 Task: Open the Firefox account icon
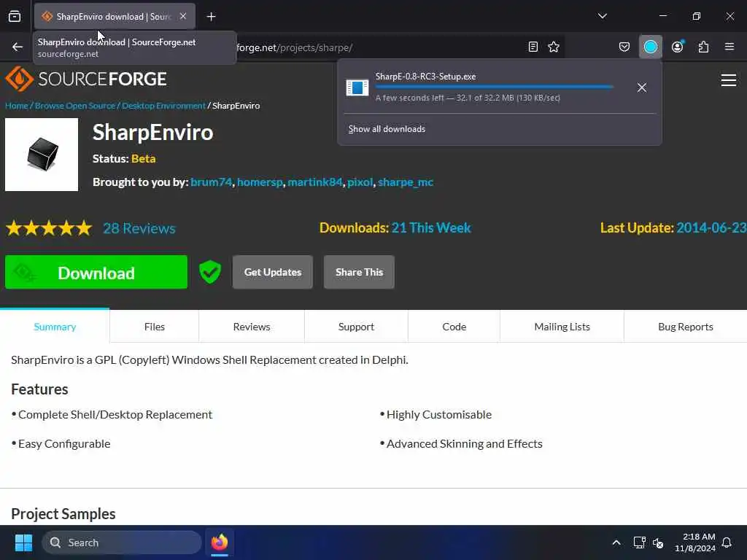(x=677, y=47)
